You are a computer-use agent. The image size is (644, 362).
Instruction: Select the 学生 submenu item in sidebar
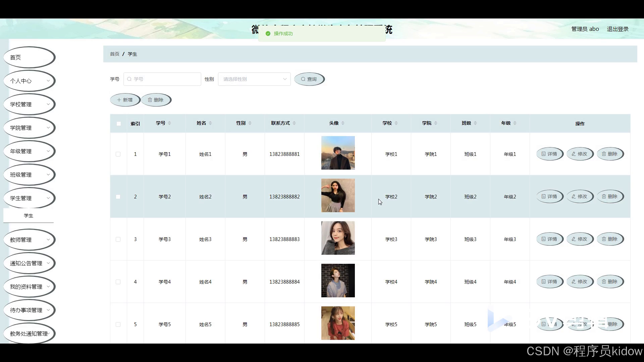click(x=29, y=216)
